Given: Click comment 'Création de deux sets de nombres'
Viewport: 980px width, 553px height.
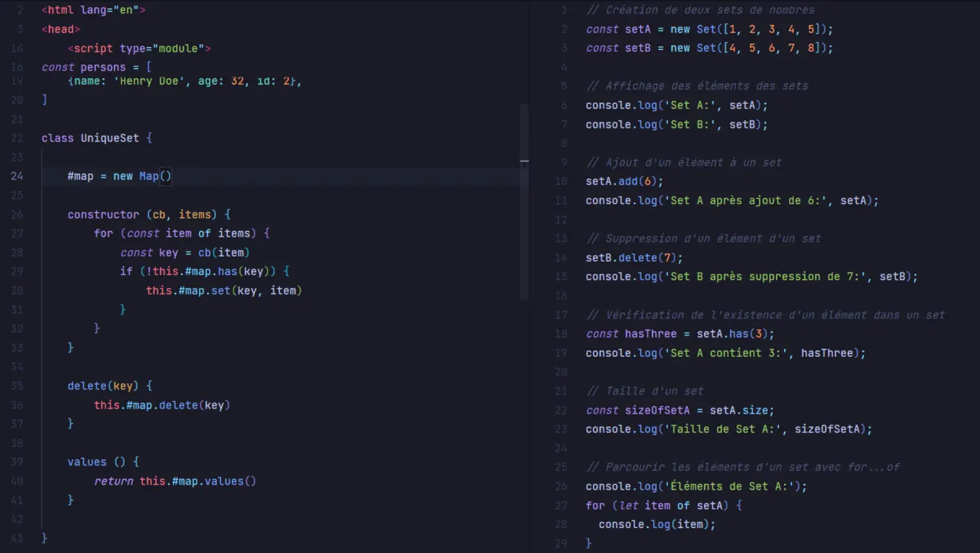Looking at the screenshot, I should click(x=700, y=10).
